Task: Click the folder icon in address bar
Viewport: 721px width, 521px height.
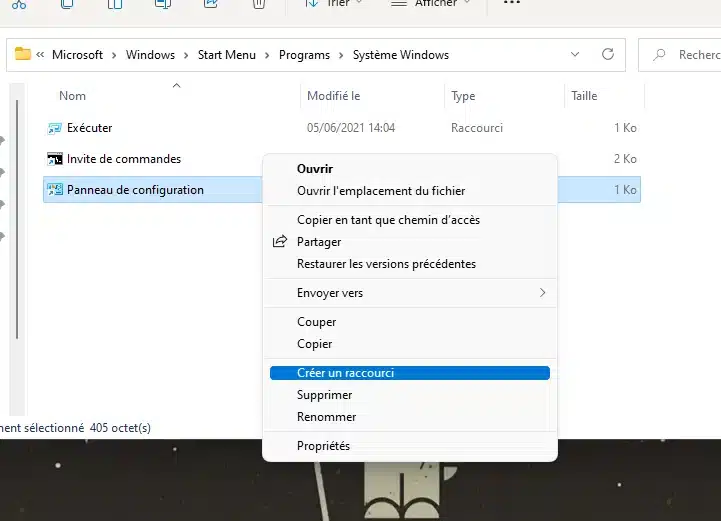Action: point(23,55)
